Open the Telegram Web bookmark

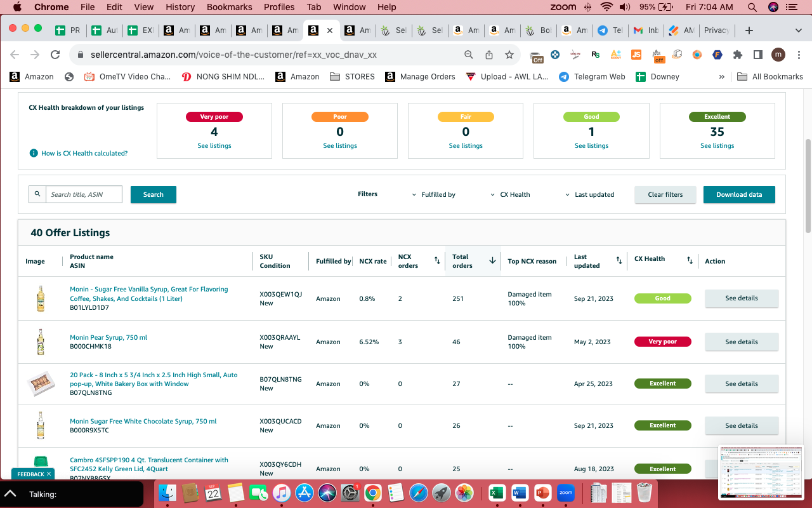(592, 77)
